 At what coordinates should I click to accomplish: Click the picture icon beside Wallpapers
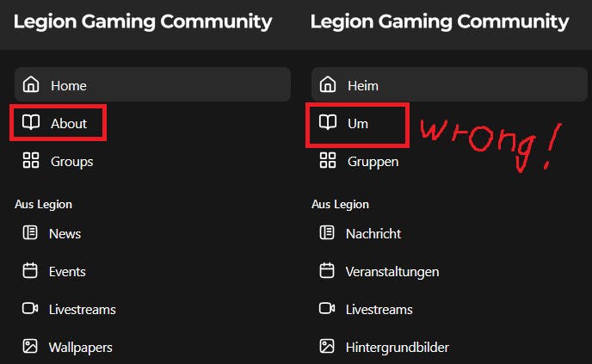point(30,346)
